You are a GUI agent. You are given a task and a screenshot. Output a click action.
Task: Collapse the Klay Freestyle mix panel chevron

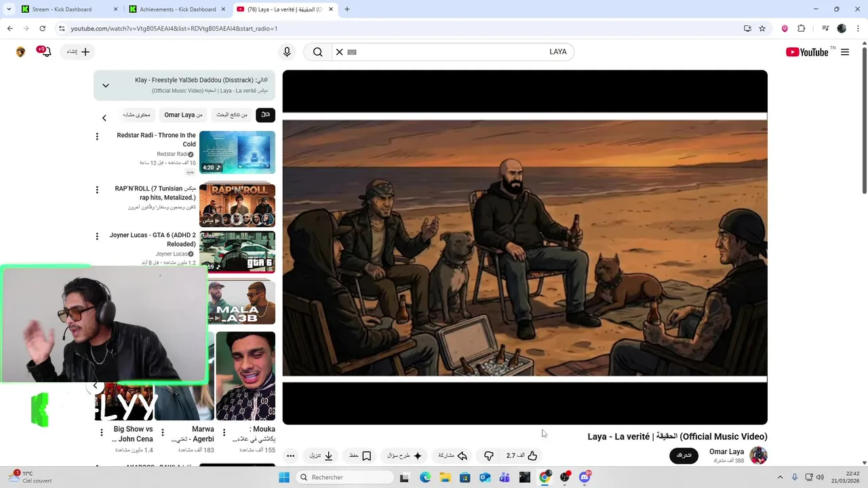(106, 85)
